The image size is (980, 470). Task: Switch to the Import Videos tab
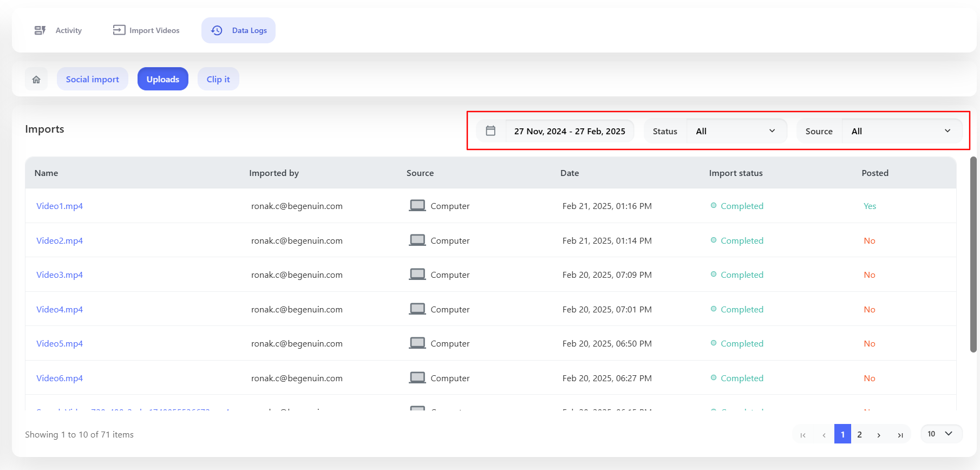(x=146, y=30)
